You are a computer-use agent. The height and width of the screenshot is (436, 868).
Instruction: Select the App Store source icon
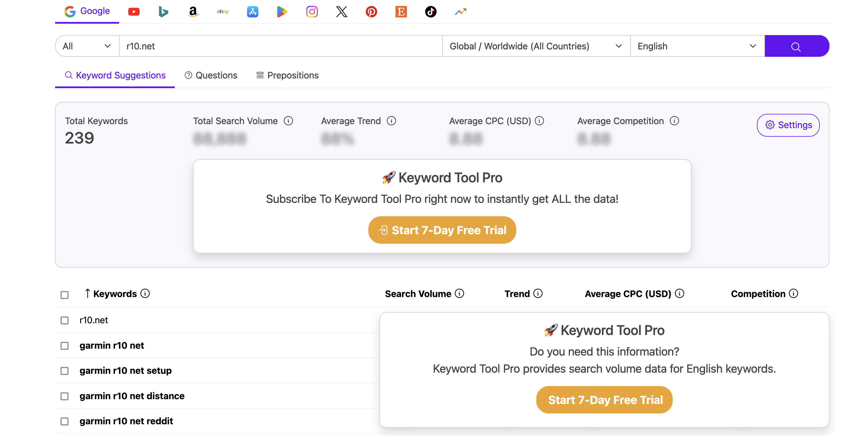[252, 12]
